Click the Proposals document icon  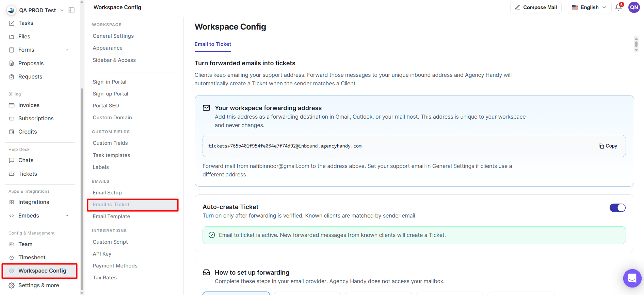pyautogui.click(x=12, y=64)
